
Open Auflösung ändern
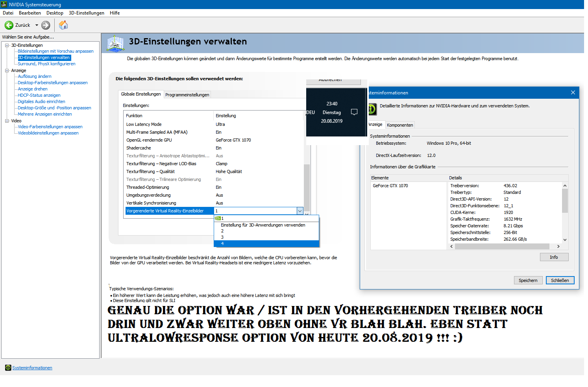click(x=35, y=76)
